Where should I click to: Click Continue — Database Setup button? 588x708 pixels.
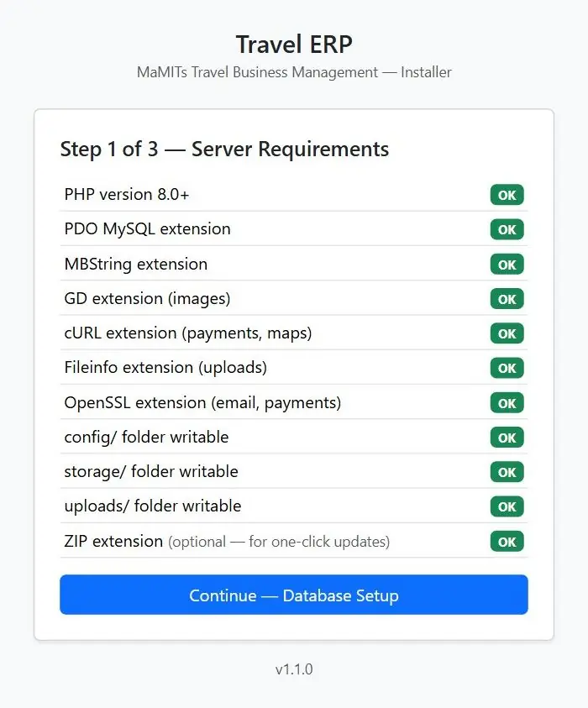(x=293, y=595)
